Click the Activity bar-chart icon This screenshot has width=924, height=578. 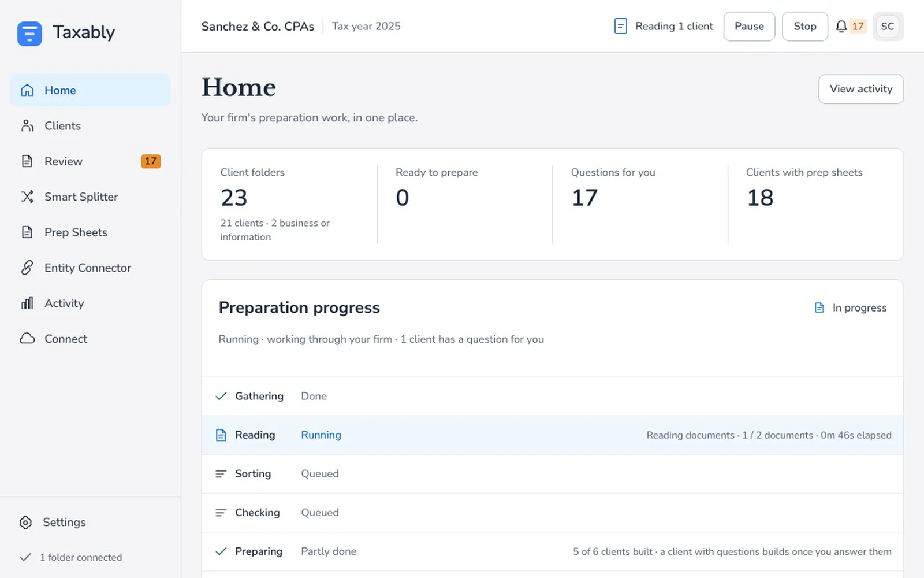click(x=27, y=303)
